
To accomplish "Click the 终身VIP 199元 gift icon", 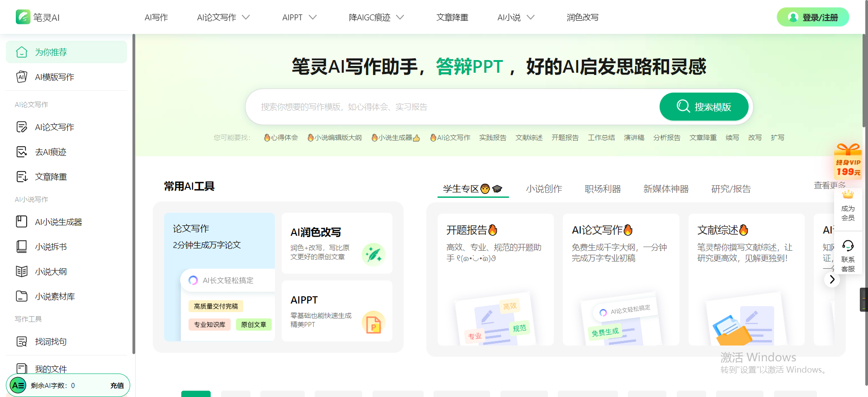I will point(848,161).
